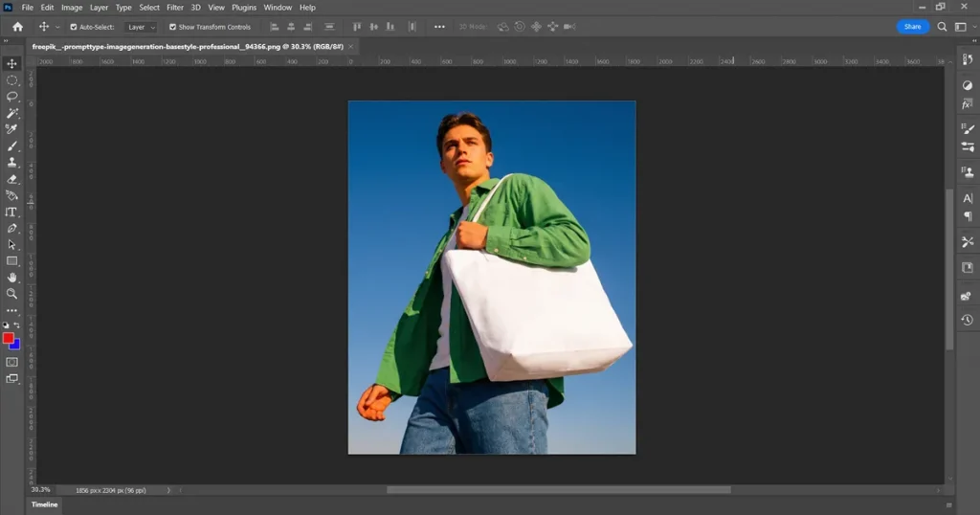This screenshot has height=515, width=980.
Task: Select the Magic Wand tool
Action: 11,113
